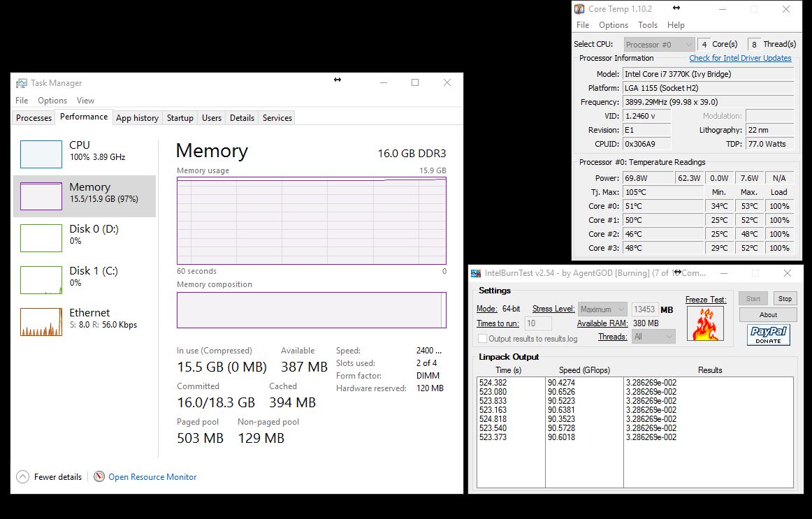
Task: Select the CPU usage graph thumbnail
Action: 41,154
